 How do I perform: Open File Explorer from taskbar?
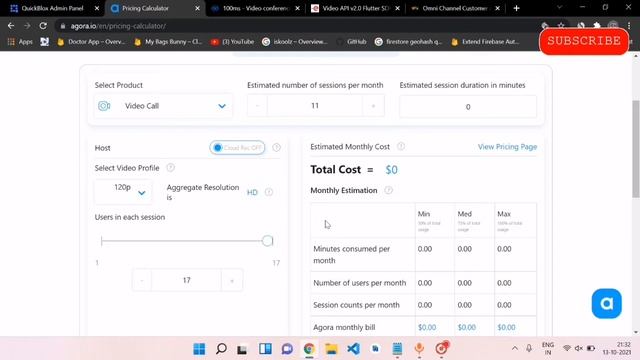[331, 349]
